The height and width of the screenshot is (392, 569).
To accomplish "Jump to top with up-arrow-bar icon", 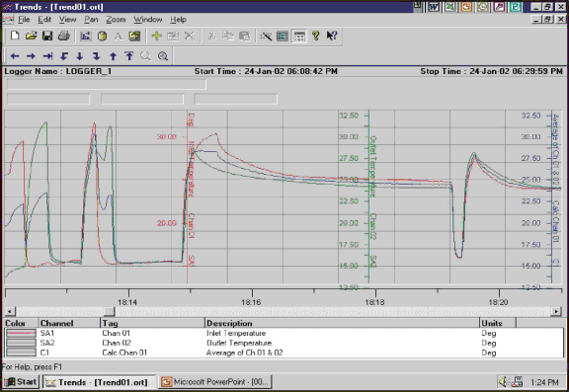I will coord(129,56).
